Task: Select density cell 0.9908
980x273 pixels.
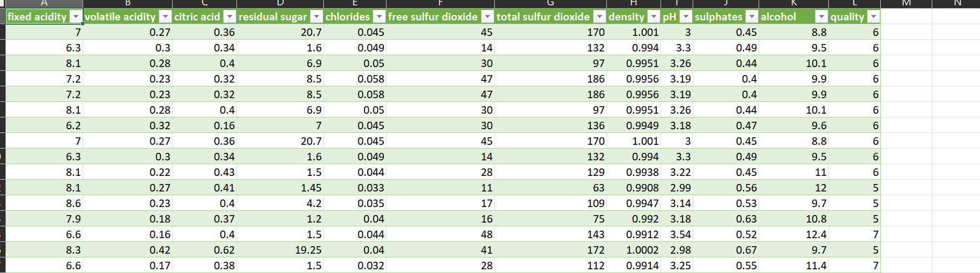Action: [634, 188]
